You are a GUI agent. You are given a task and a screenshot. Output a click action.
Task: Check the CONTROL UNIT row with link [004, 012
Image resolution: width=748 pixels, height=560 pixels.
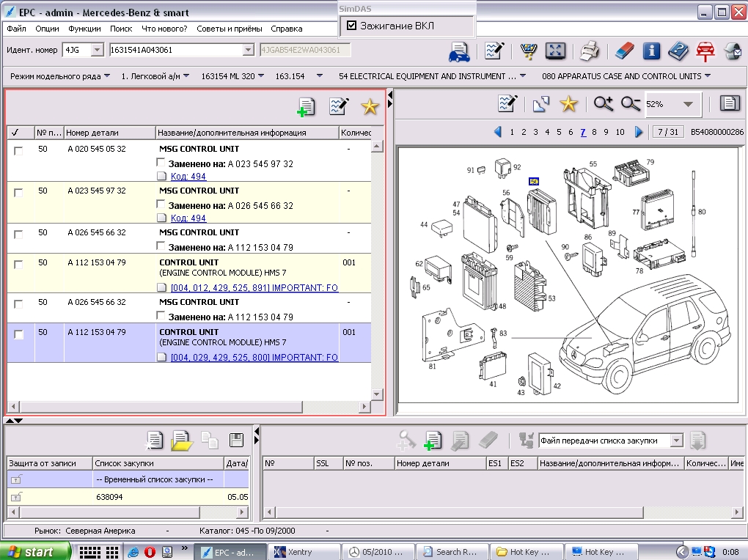[x=18, y=265]
